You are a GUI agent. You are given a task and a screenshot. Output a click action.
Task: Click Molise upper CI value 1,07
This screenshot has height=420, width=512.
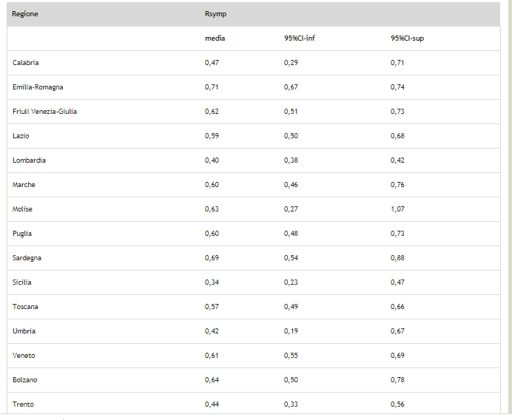tap(397, 209)
